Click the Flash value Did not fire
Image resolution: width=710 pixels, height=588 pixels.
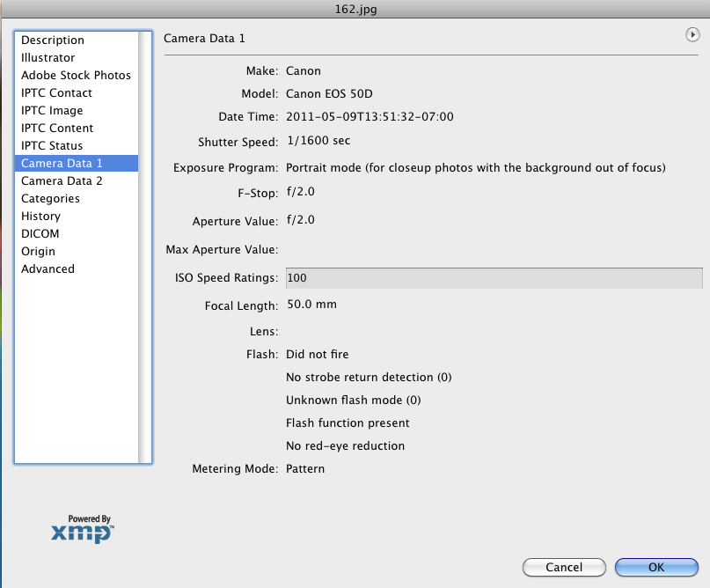coord(318,354)
